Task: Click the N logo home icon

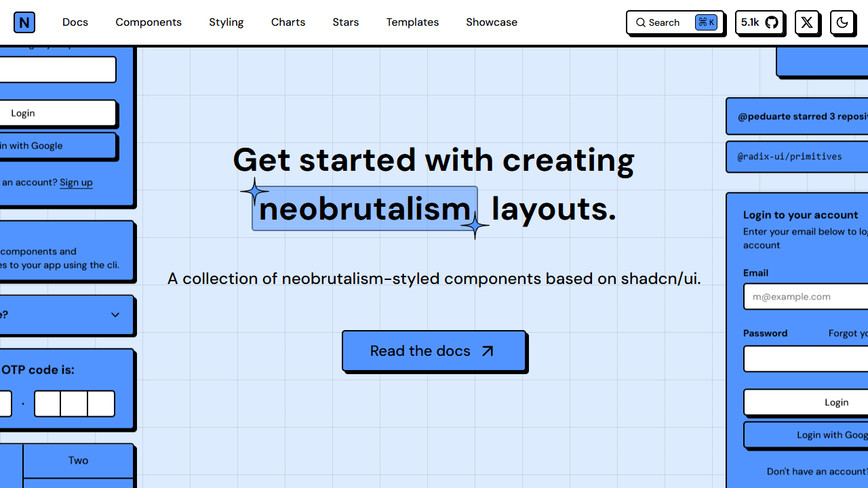Action: (x=24, y=22)
